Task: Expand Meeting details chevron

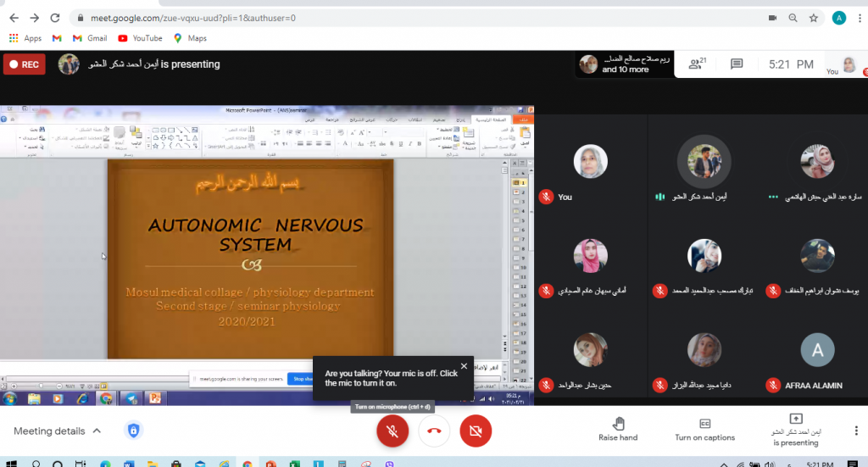Action: point(97,431)
